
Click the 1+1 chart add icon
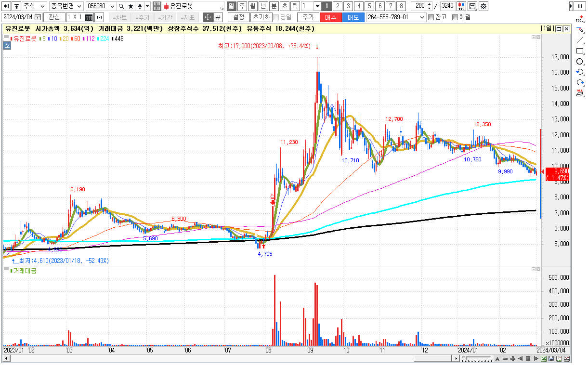click(99, 17)
